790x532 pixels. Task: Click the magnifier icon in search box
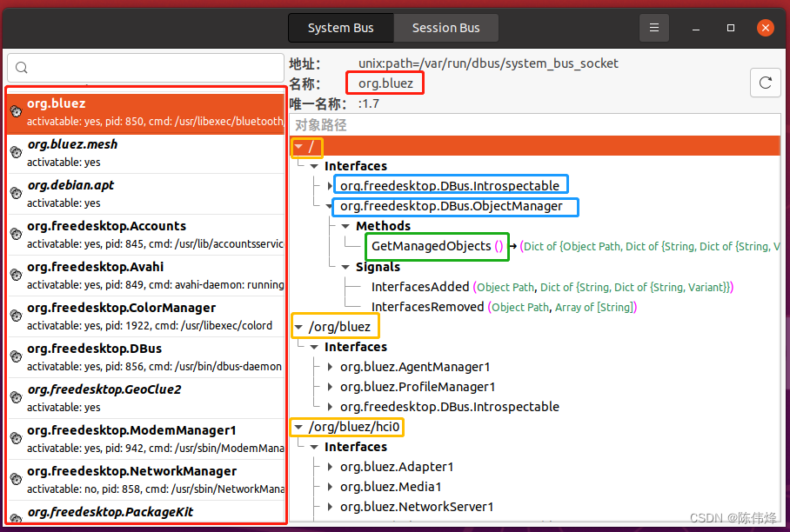21,68
